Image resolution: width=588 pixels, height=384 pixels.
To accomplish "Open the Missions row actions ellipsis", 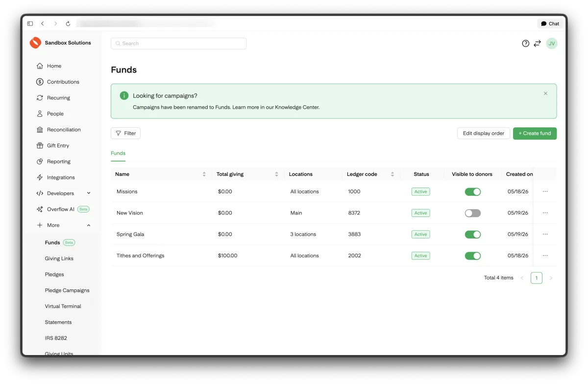I will (545, 192).
